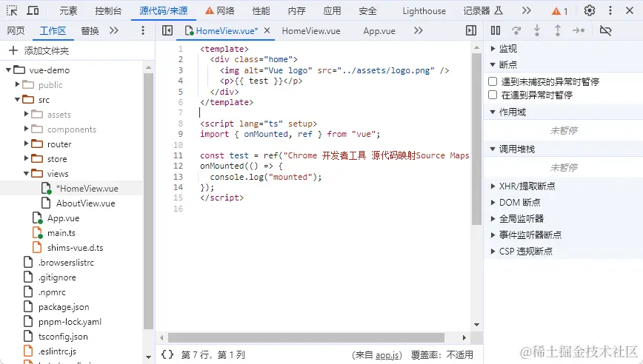Click the editor horizontal scrollbar

coord(306,338)
